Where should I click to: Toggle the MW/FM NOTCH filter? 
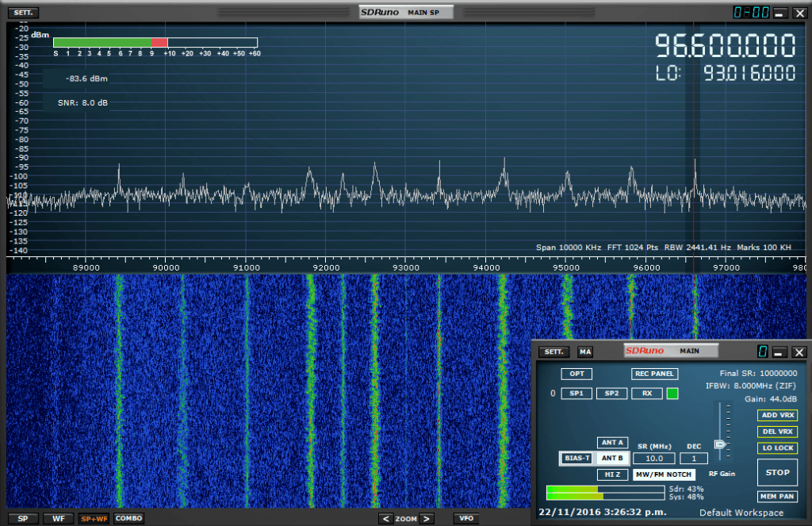[x=662, y=474]
